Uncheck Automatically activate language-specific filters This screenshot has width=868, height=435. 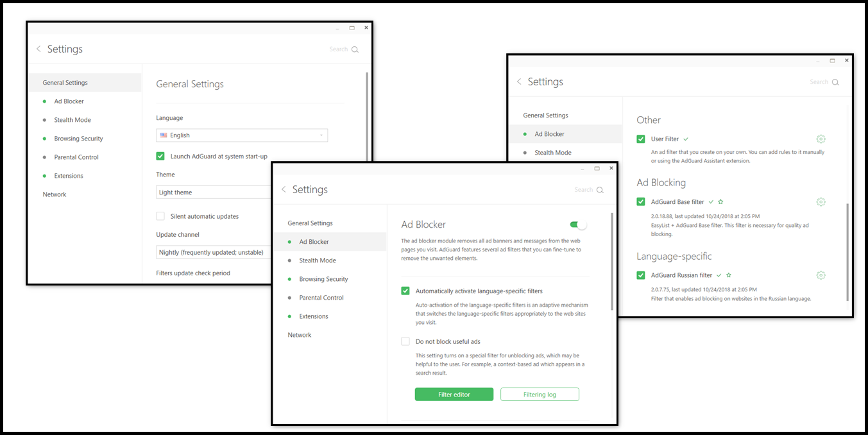click(x=405, y=291)
